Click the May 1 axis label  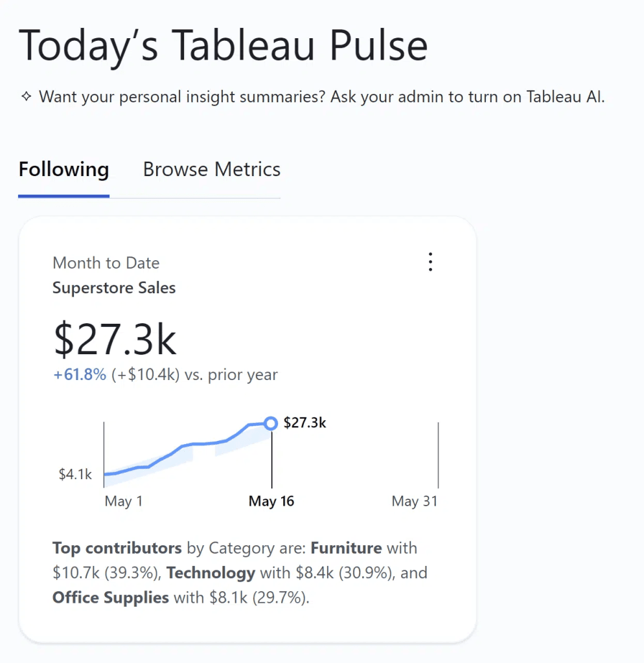pyautogui.click(x=123, y=501)
